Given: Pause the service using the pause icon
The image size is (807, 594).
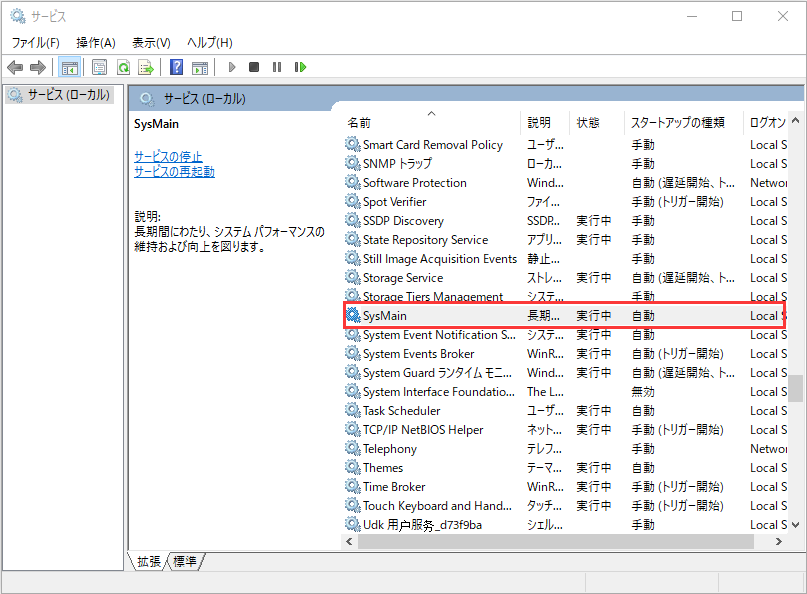Looking at the screenshot, I should [x=275, y=67].
